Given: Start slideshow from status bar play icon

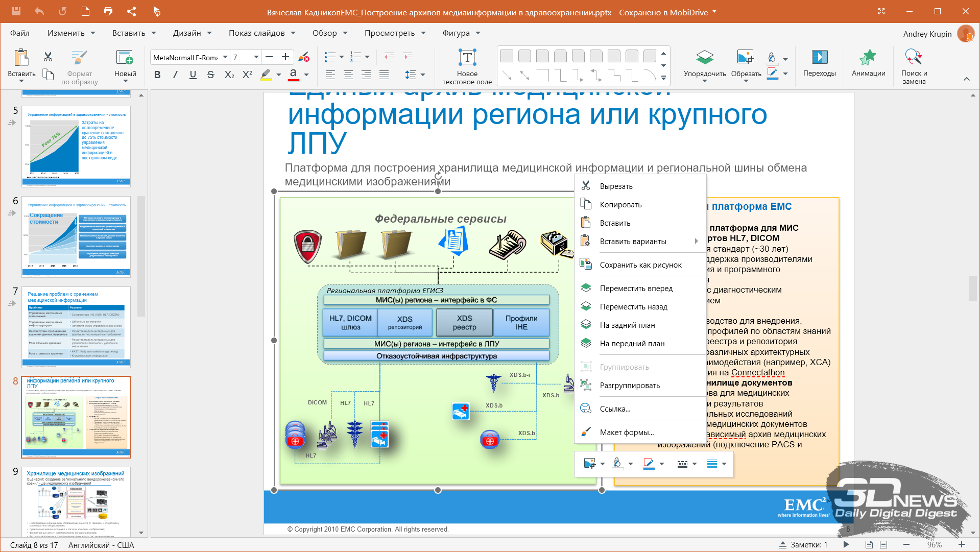Looking at the screenshot, I should [846, 544].
